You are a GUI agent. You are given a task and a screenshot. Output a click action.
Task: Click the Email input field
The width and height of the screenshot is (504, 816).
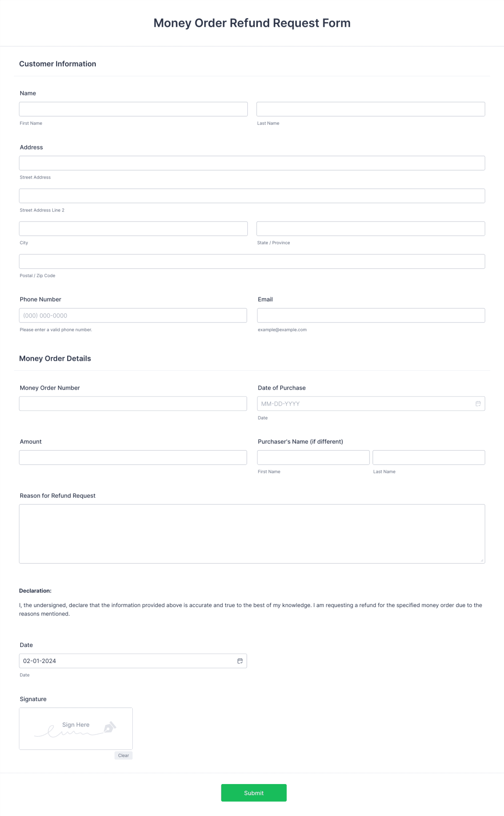(x=370, y=315)
